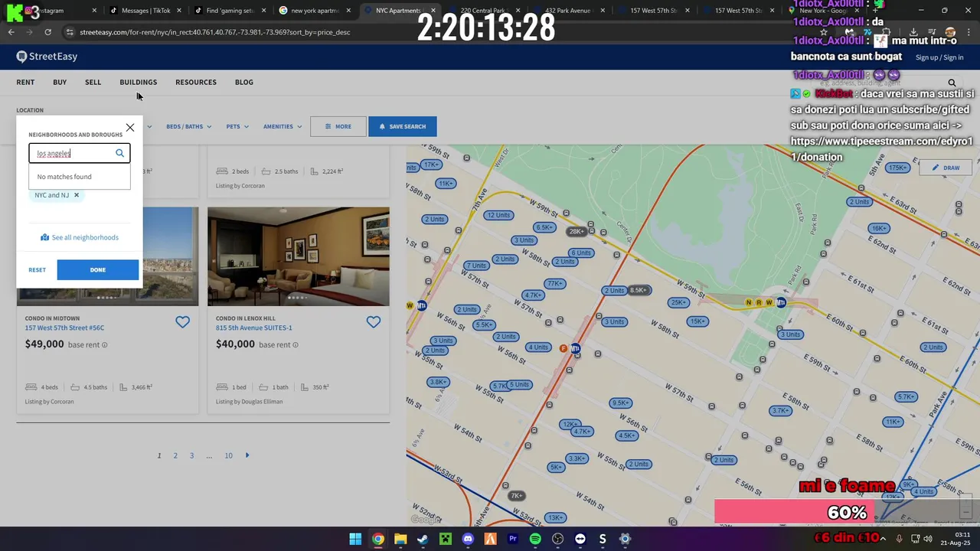Open 157 West 57th Street #56C listing
The height and width of the screenshot is (551, 980).
pyautogui.click(x=64, y=328)
